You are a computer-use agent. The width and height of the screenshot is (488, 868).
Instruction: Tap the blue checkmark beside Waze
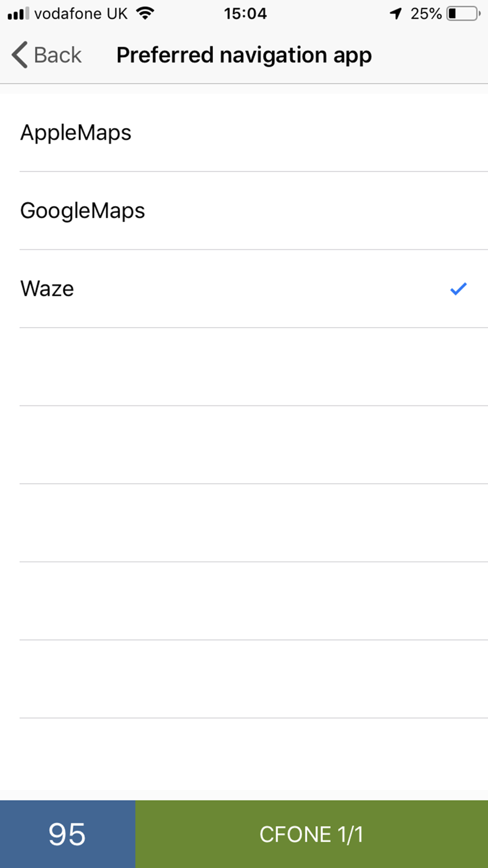[x=458, y=289]
